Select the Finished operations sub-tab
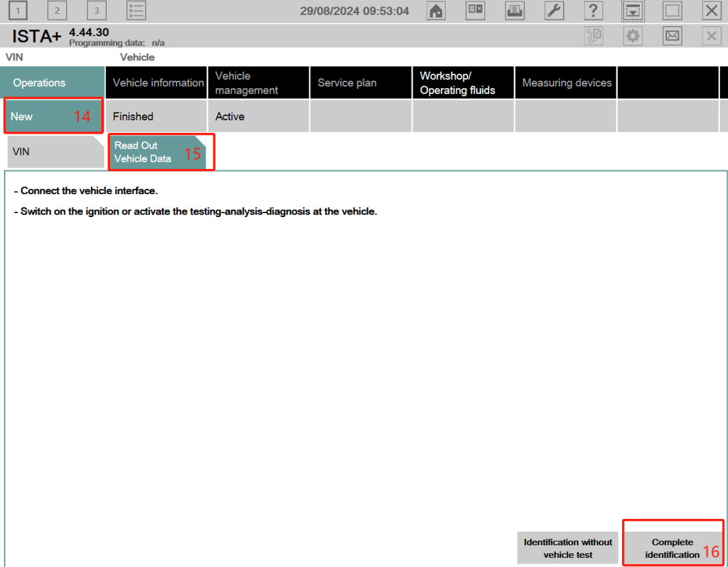 pyautogui.click(x=156, y=116)
